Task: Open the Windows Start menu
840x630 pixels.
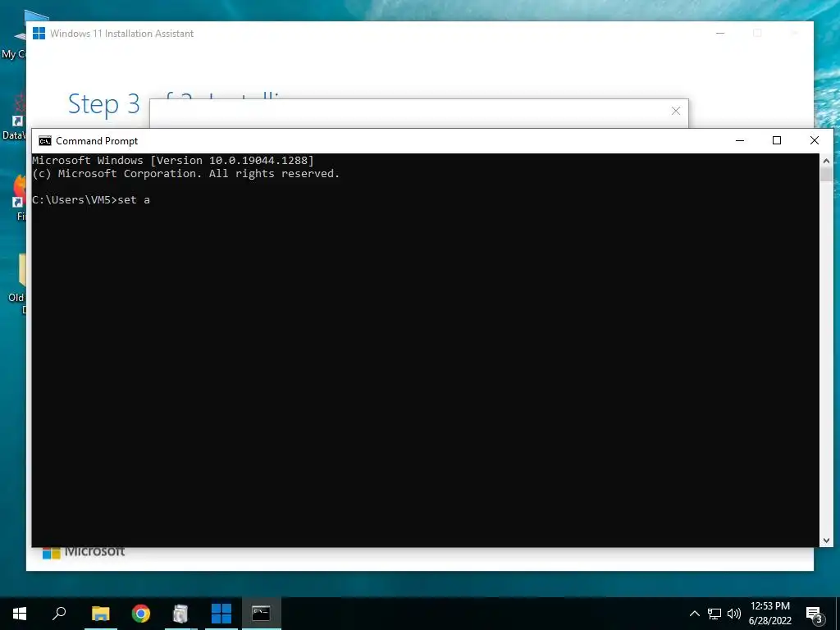Action: pos(20,614)
